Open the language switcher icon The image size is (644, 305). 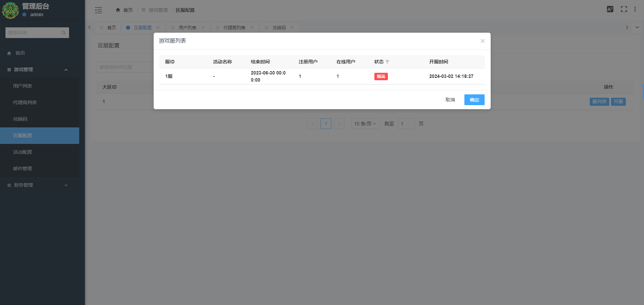click(610, 9)
